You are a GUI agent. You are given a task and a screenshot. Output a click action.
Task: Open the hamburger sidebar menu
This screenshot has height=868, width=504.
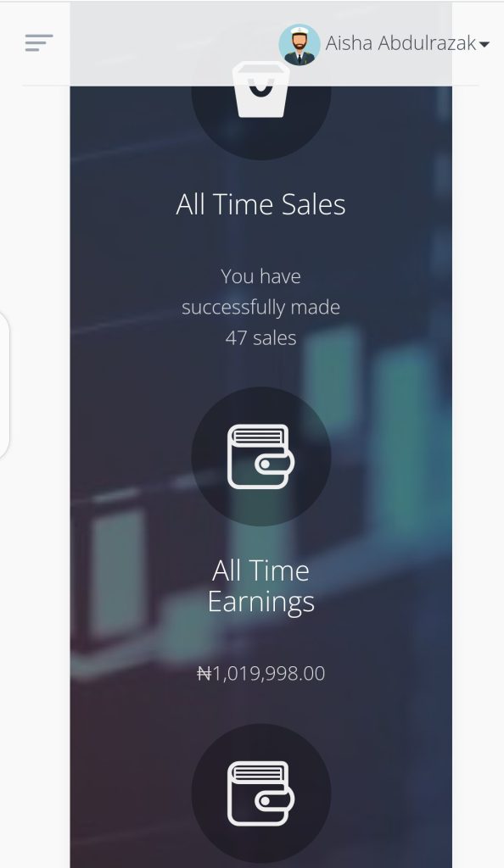tap(39, 42)
